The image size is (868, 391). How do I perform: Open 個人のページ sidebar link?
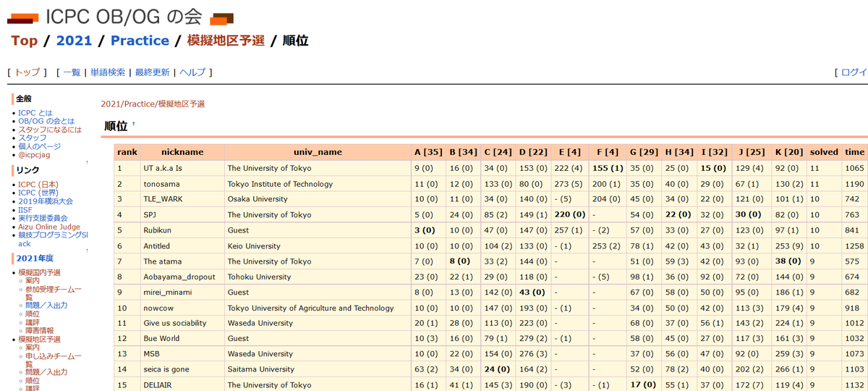pos(39,146)
